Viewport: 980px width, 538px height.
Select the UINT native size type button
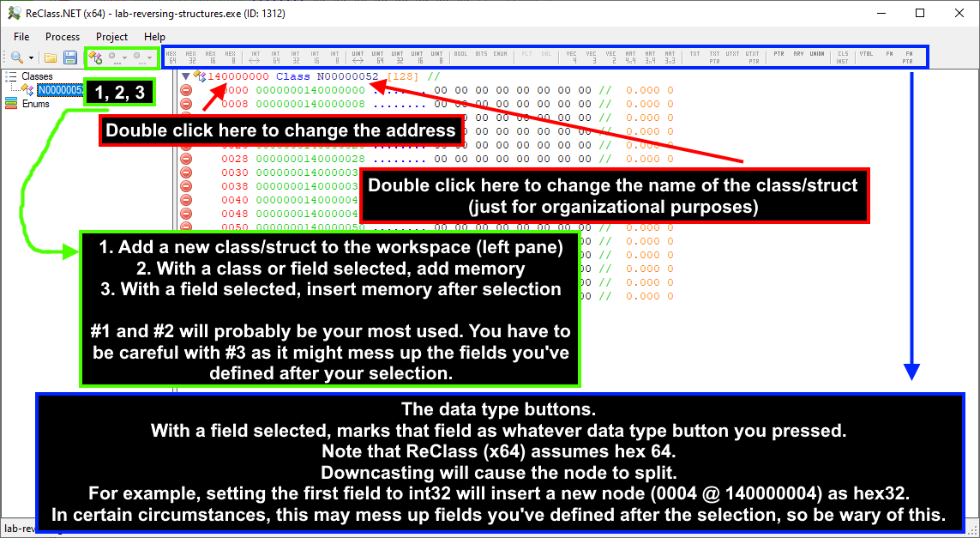(358, 57)
